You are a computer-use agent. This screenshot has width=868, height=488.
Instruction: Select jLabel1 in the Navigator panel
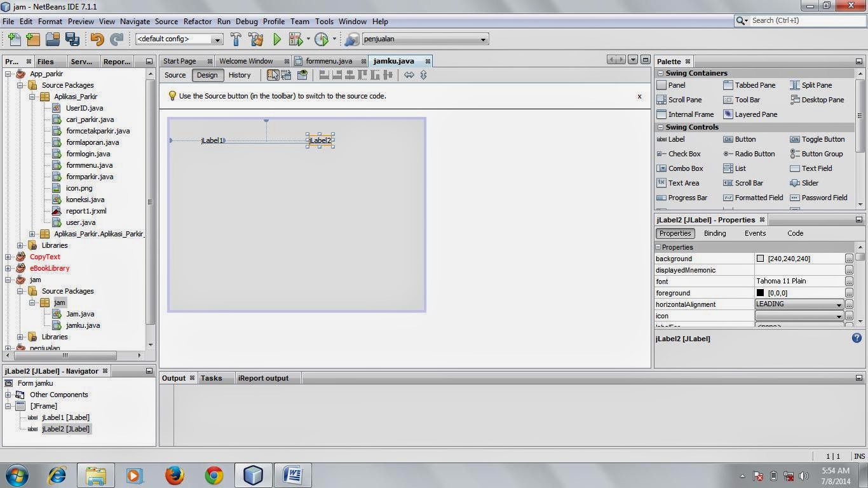[x=65, y=417]
